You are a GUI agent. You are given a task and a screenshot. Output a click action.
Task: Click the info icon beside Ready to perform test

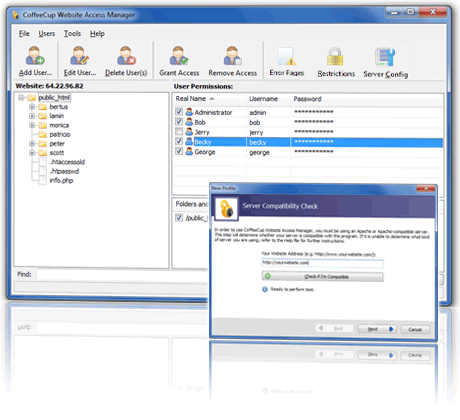265,289
